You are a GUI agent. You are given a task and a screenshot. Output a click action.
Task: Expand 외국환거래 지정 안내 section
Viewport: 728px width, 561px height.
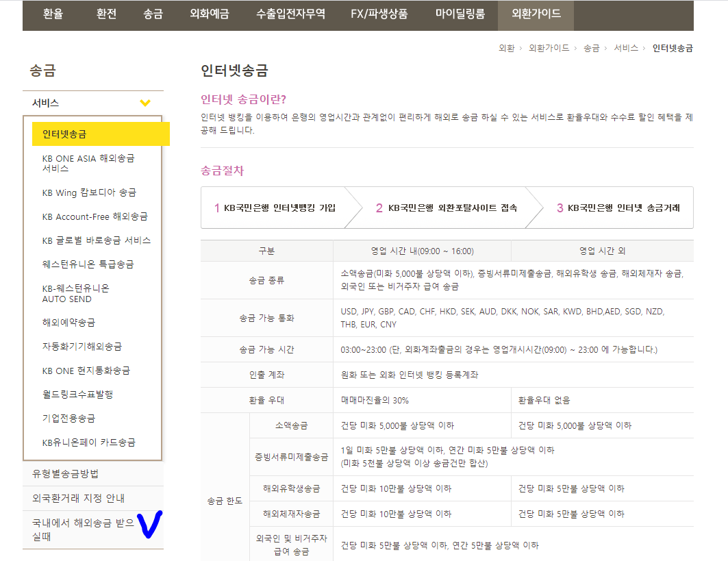click(x=93, y=498)
